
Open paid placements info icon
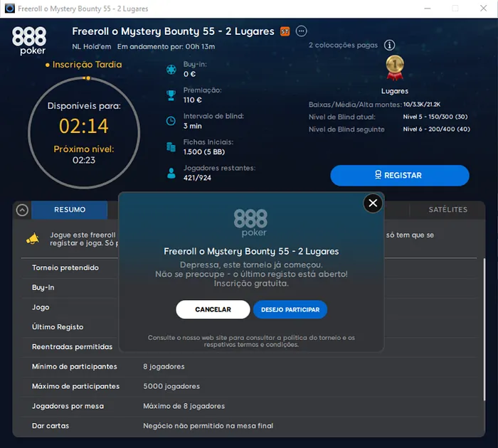389,45
